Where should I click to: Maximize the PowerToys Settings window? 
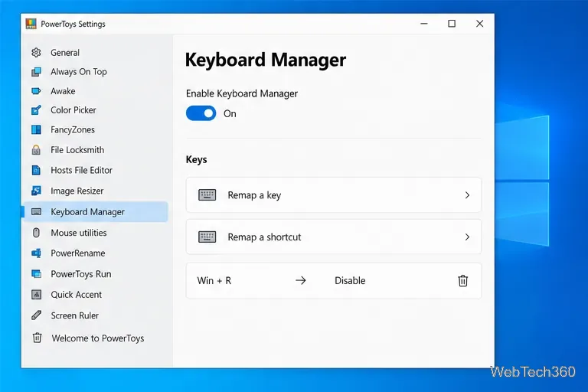pyautogui.click(x=452, y=24)
